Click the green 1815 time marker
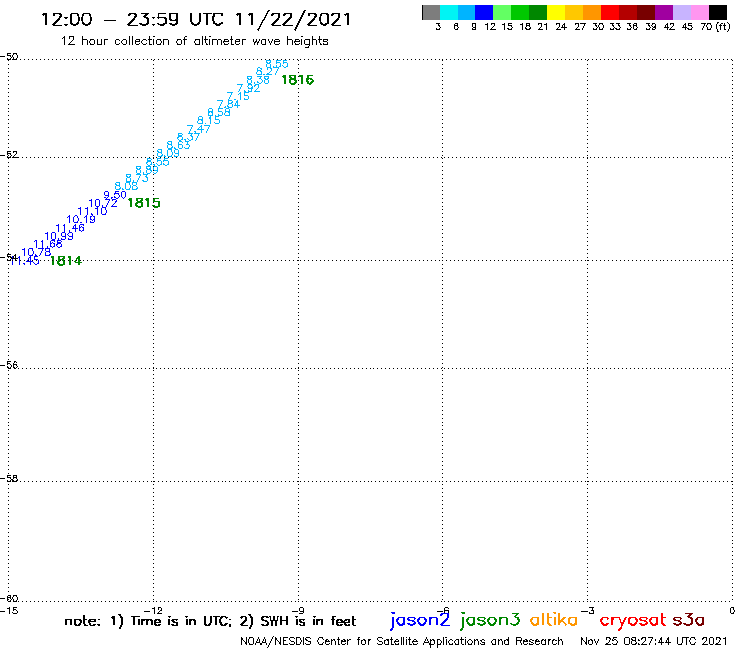The width and height of the screenshot is (740, 650). 144,203
